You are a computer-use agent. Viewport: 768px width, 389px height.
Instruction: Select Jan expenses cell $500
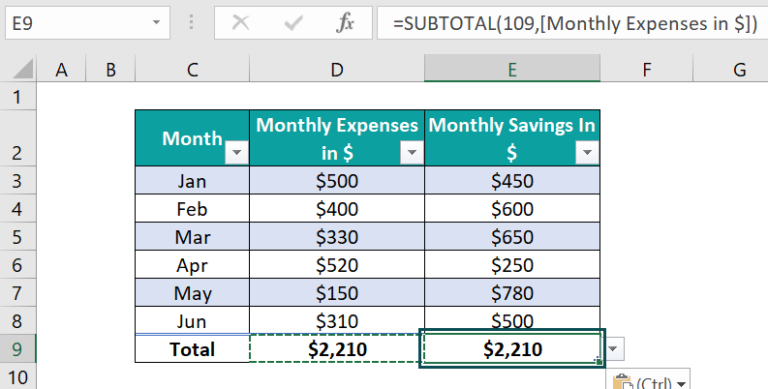click(337, 181)
